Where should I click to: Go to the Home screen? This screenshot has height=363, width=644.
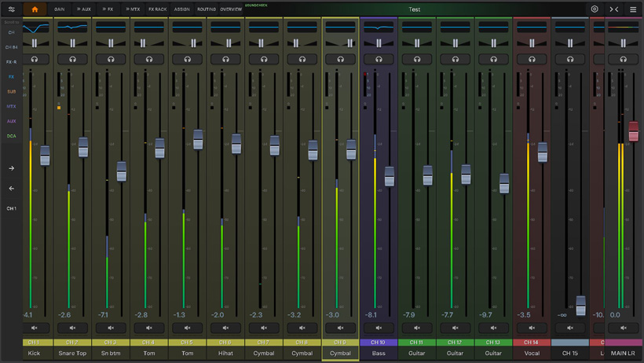pos(35,9)
